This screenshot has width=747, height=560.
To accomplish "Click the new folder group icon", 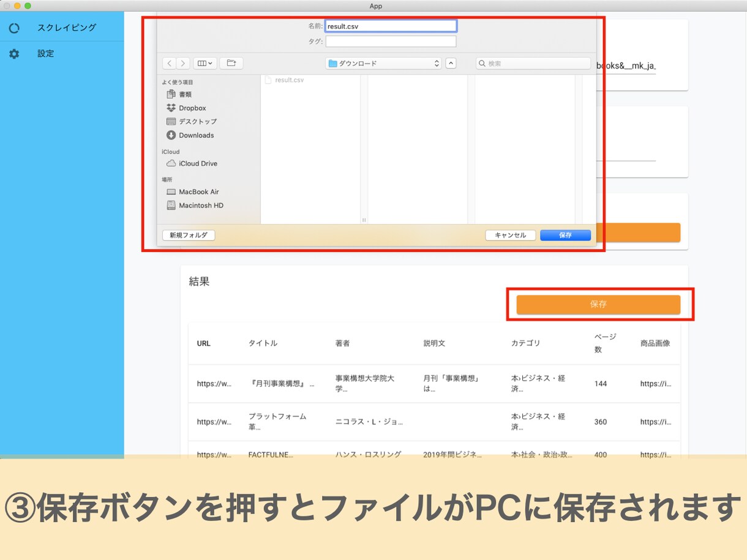I will (231, 63).
